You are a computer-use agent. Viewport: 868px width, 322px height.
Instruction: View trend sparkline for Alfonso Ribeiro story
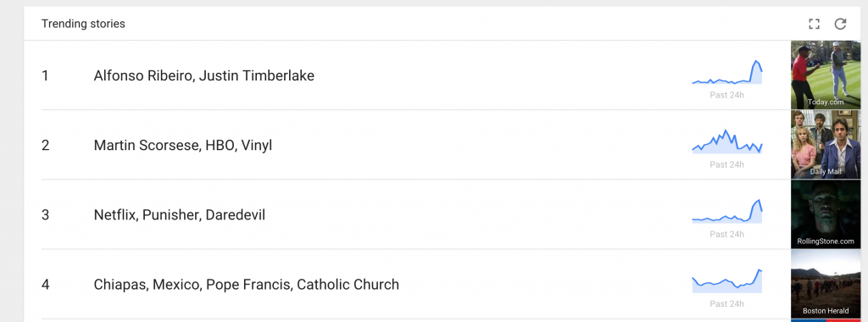point(726,73)
